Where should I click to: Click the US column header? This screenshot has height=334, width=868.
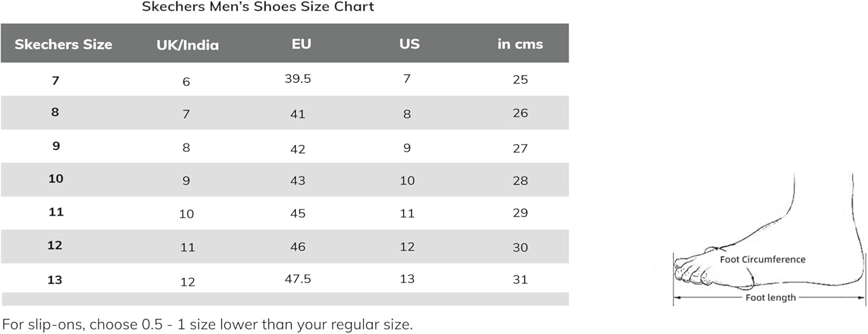click(409, 44)
